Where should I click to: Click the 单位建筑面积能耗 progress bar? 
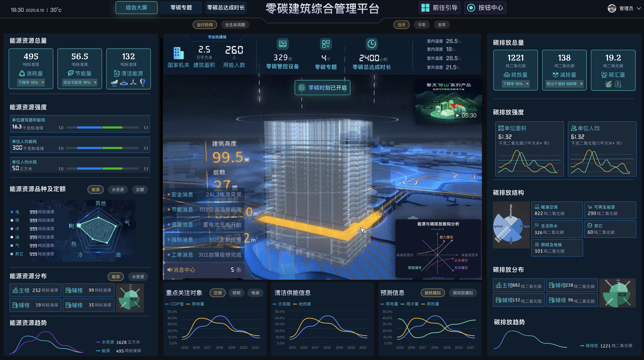(x=102, y=128)
